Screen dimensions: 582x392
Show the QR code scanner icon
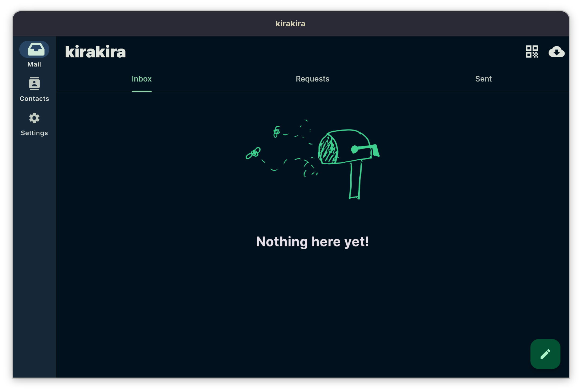point(532,51)
